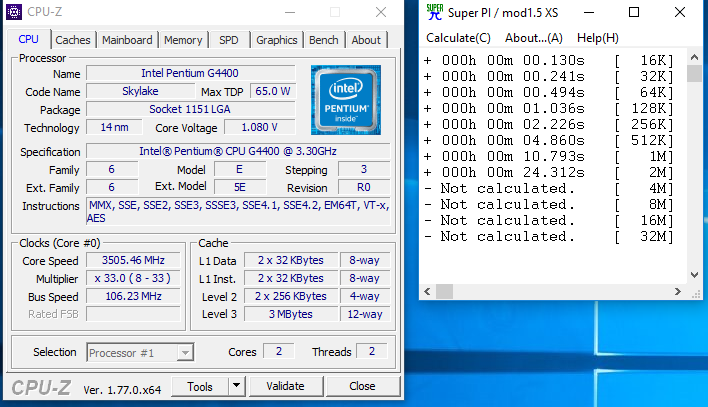Image resolution: width=708 pixels, height=407 pixels.
Task: Click the Super PI vertical scrollbar thumb
Action: click(694, 74)
